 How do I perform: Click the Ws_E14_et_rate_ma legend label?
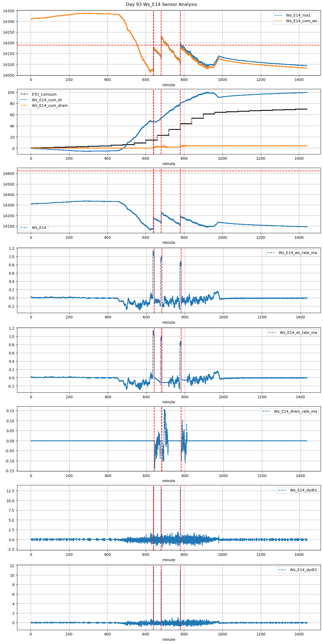pos(298,333)
